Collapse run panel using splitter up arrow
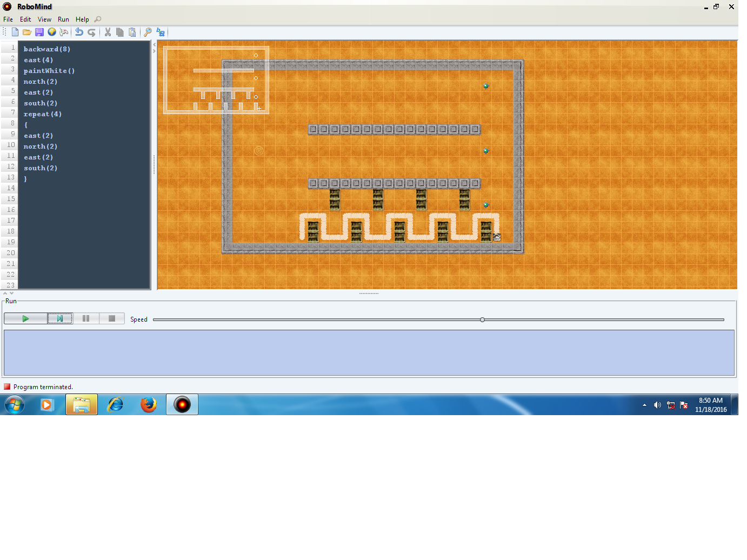 tap(5, 294)
